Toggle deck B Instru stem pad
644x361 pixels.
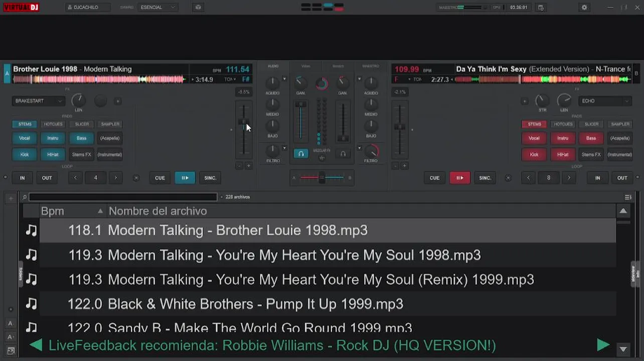point(563,138)
